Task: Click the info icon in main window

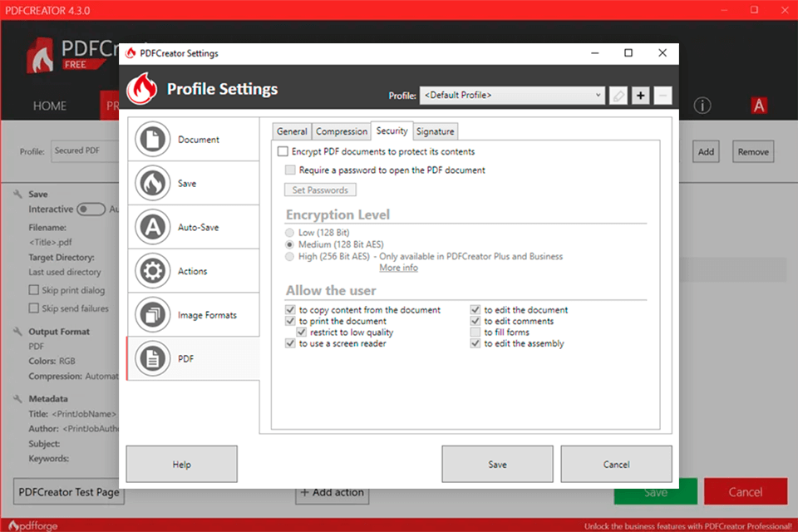Action: [702, 106]
